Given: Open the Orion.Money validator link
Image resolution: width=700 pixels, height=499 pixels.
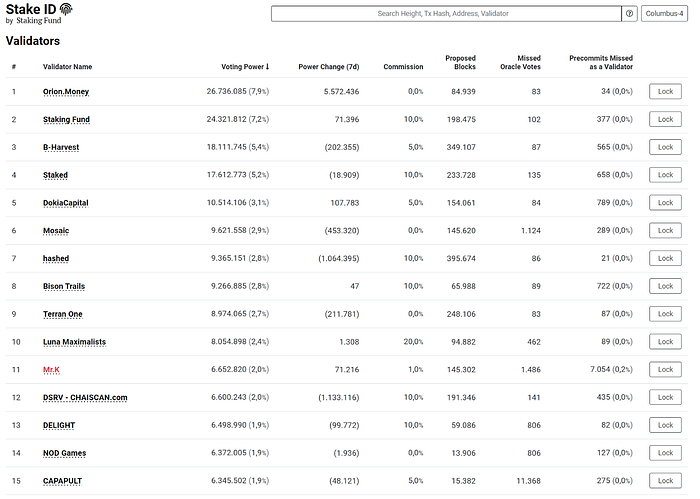Looking at the screenshot, I should coord(66,91).
